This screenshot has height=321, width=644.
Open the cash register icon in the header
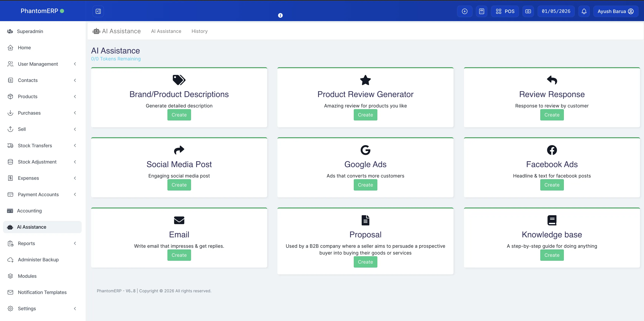pos(528,11)
